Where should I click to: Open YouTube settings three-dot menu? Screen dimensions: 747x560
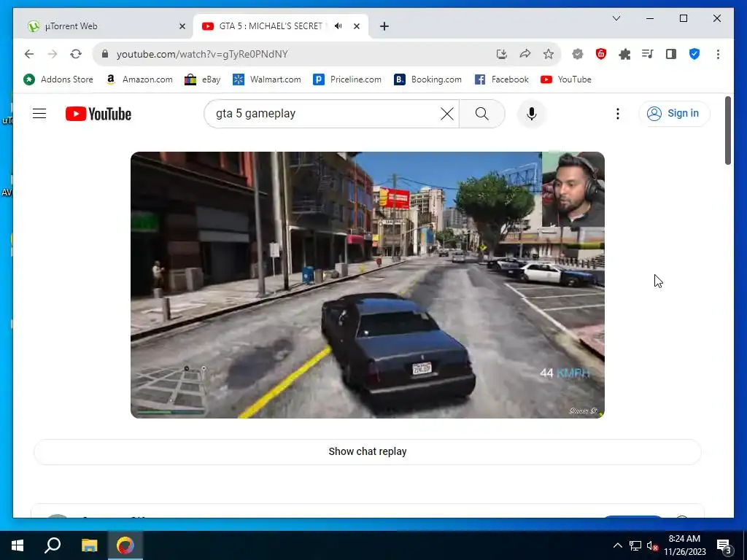click(x=617, y=114)
